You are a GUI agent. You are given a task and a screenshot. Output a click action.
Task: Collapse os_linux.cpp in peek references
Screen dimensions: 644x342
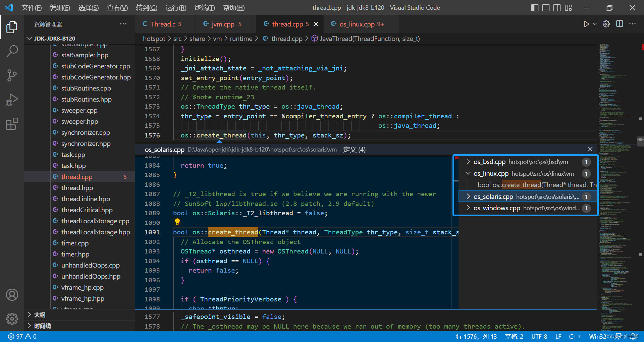[468, 173]
